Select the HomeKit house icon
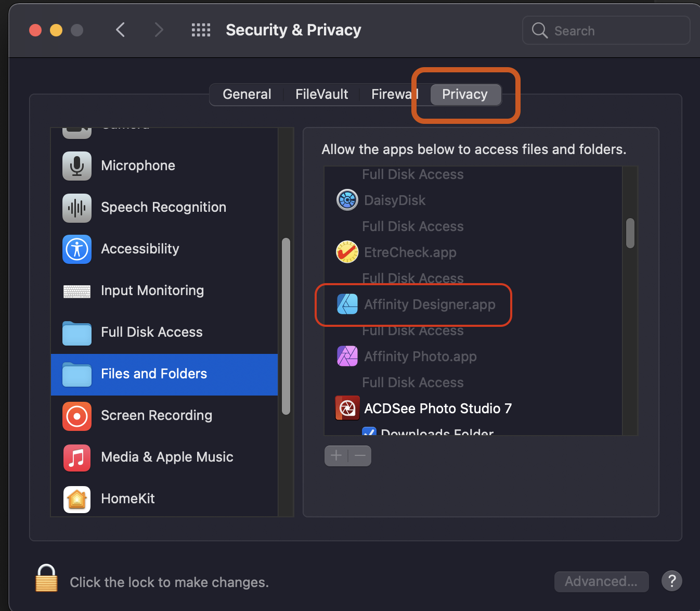The height and width of the screenshot is (611, 700). (77, 499)
